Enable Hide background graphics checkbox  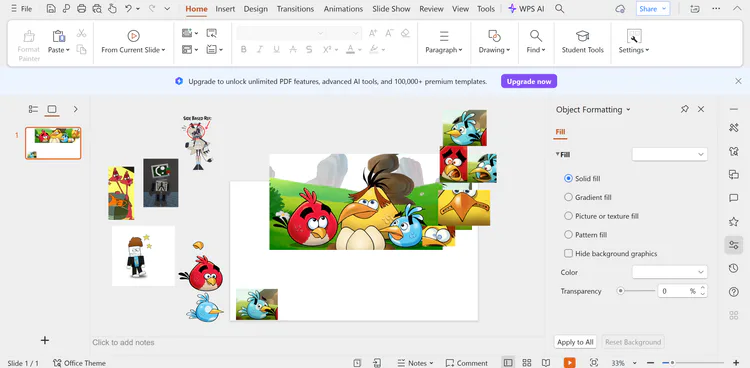click(568, 253)
